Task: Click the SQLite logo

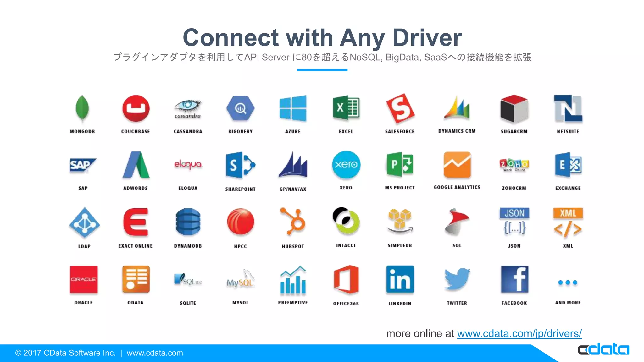Action: tap(188, 279)
